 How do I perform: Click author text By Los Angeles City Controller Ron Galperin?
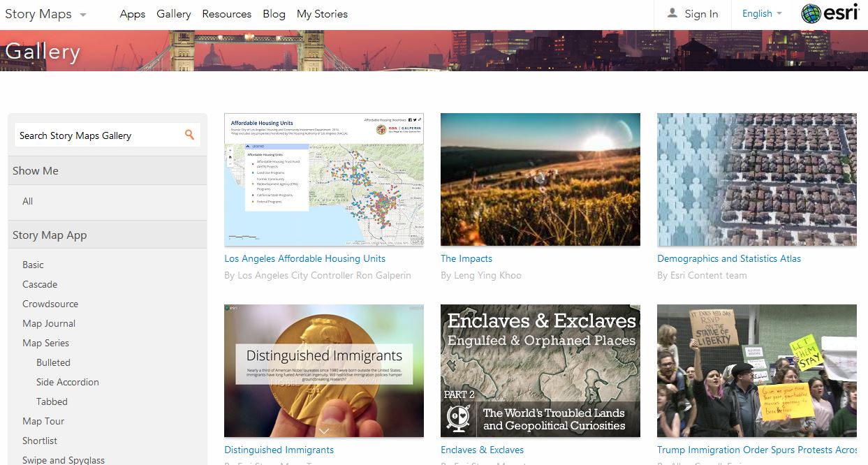[x=318, y=275]
